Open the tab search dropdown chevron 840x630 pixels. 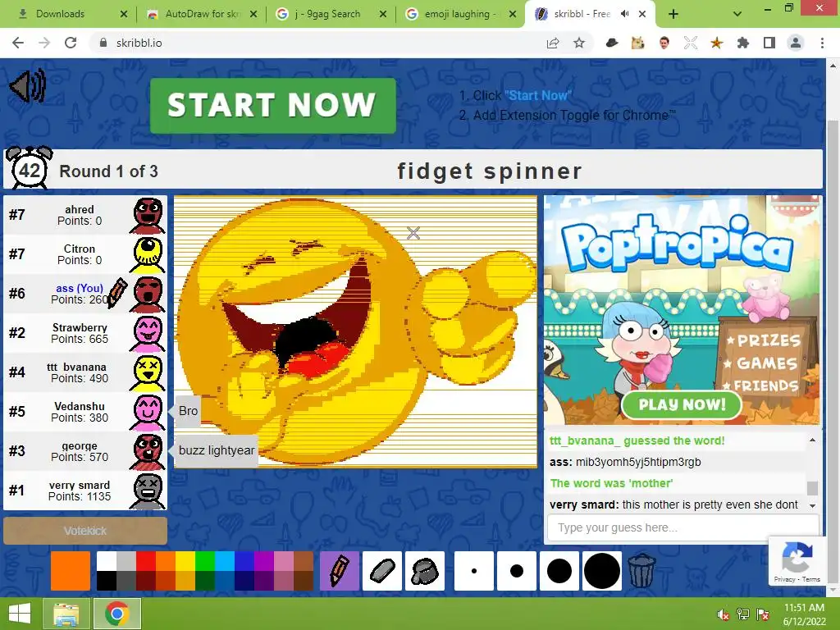tap(737, 14)
